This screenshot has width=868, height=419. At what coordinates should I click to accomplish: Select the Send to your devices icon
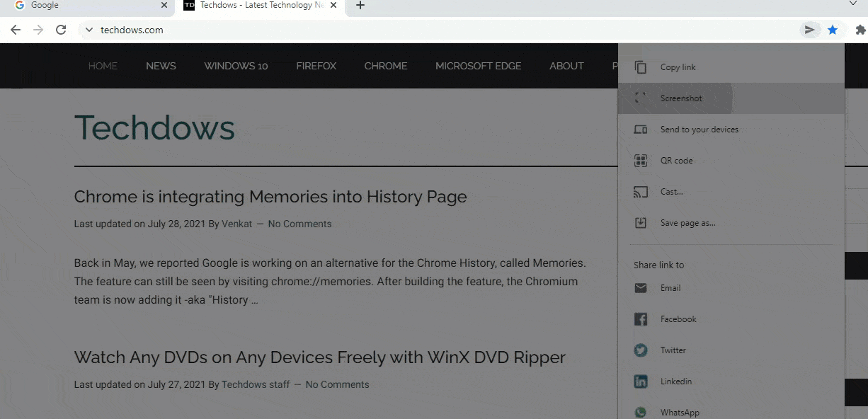pyautogui.click(x=641, y=130)
